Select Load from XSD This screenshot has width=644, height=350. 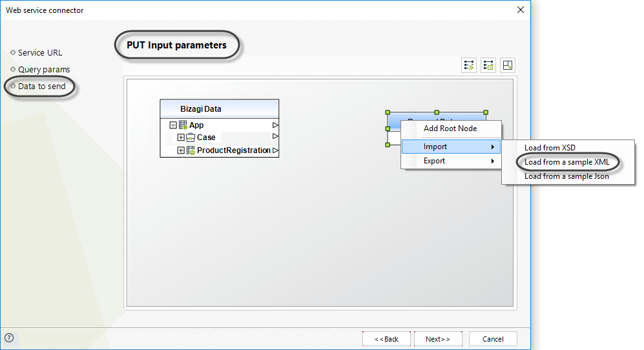[568, 148]
